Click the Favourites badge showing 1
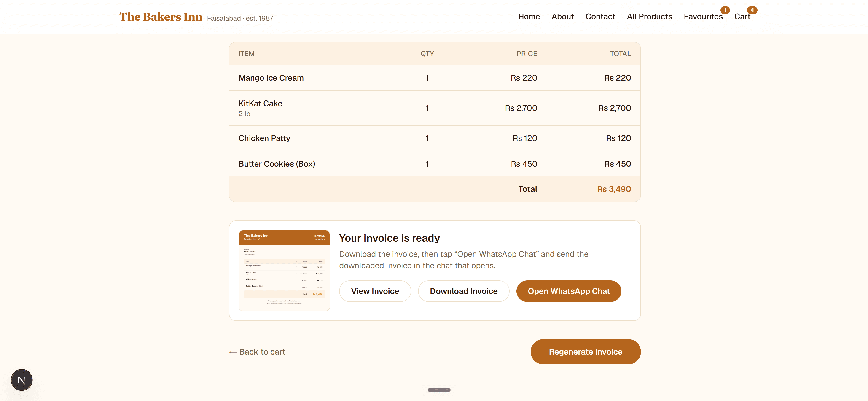The height and width of the screenshot is (401, 868). tap(725, 10)
